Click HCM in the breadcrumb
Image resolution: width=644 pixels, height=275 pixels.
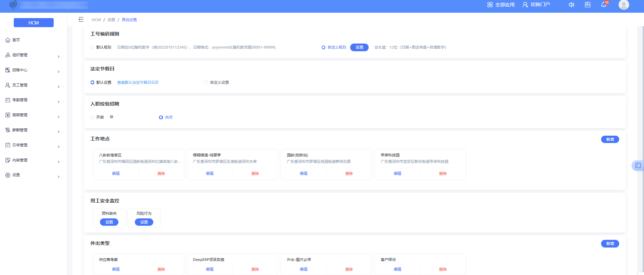tap(96, 20)
